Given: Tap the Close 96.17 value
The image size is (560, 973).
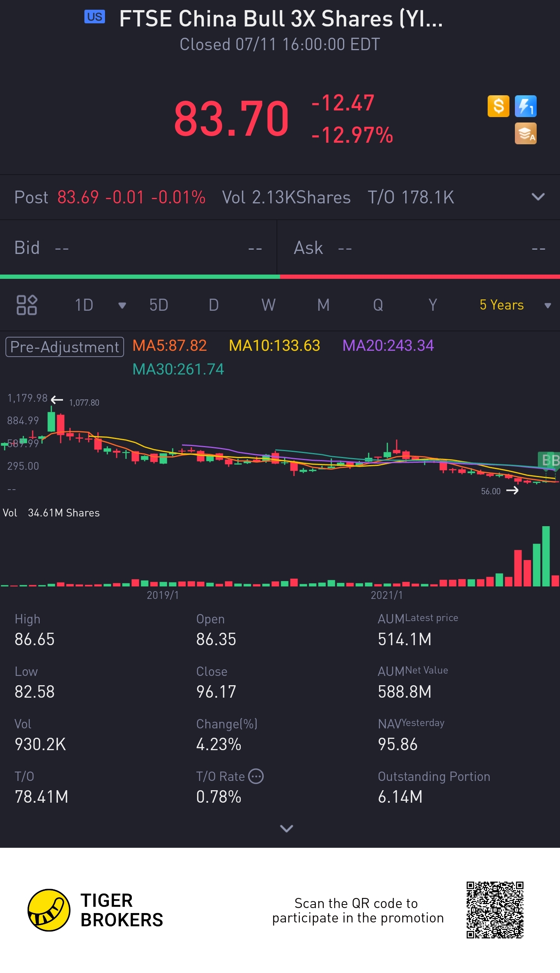Looking at the screenshot, I should (216, 692).
